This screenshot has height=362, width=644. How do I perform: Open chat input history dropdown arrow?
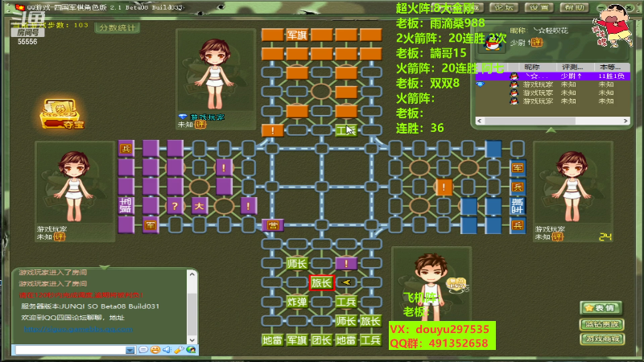[x=130, y=350]
